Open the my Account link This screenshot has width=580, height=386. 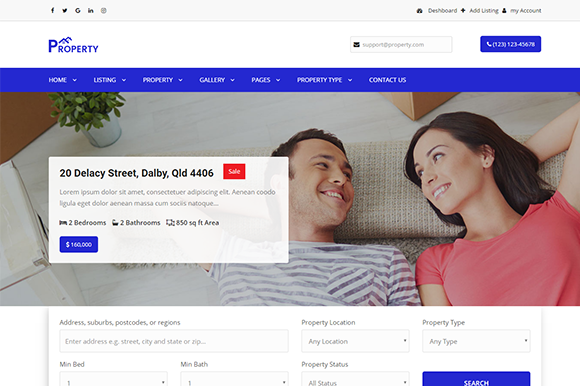[x=526, y=11]
